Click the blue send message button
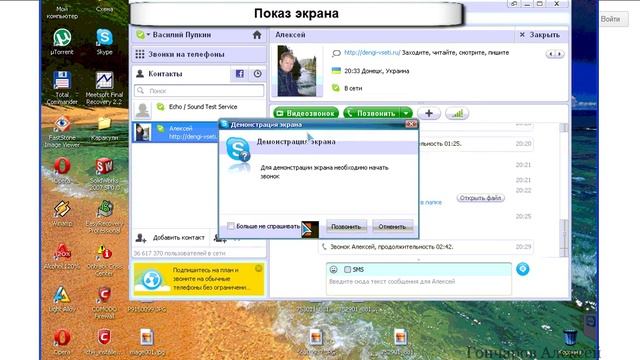The width and height of the screenshot is (640, 360). [x=522, y=269]
